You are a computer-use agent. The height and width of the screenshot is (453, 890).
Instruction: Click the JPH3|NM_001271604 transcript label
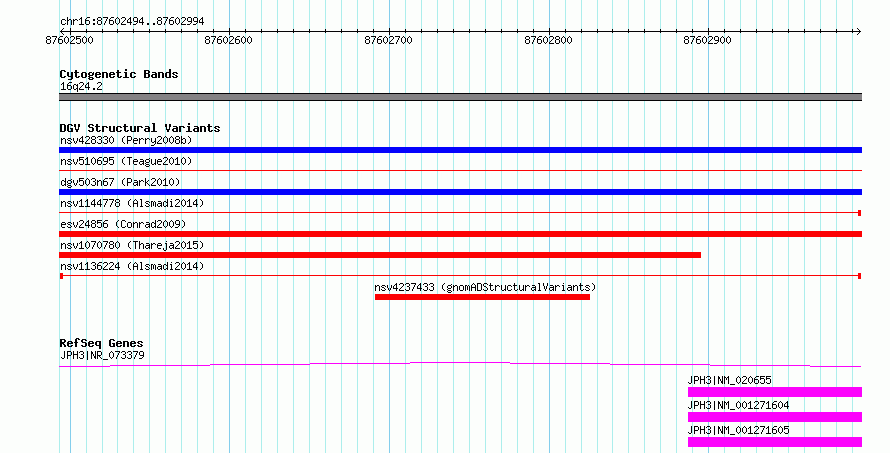738,405
